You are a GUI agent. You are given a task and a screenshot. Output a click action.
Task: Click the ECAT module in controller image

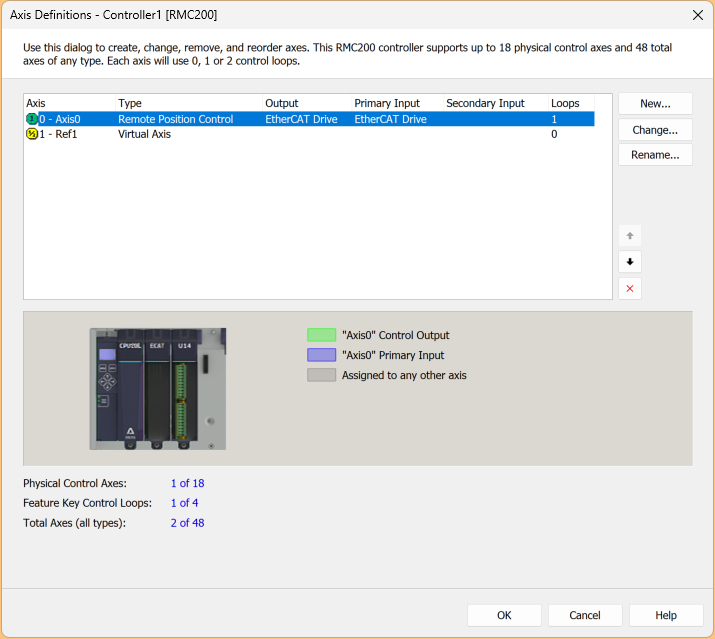tap(157, 390)
